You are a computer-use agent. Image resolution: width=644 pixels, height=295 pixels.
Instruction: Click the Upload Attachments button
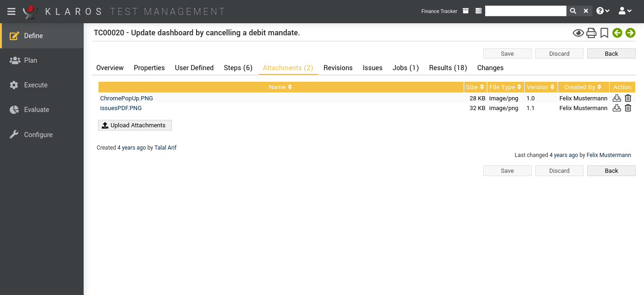135,125
